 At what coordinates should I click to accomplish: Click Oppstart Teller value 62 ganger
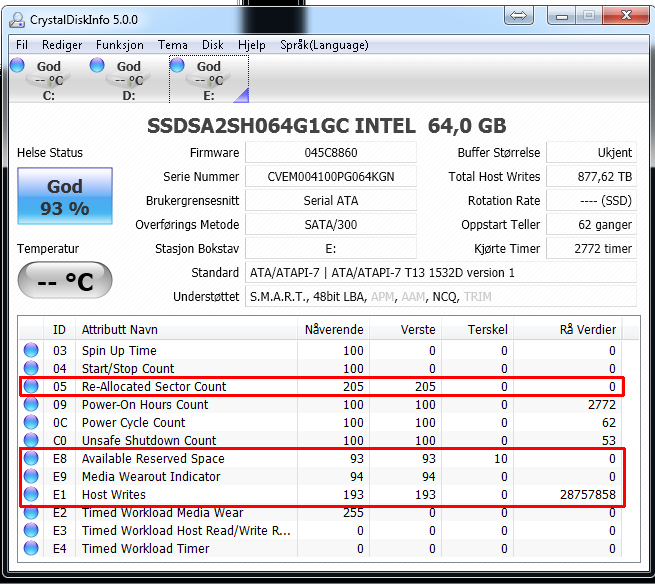(592, 225)
